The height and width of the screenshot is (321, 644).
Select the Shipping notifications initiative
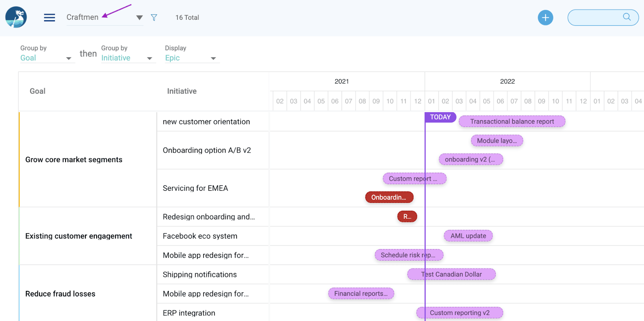[200, 275]
